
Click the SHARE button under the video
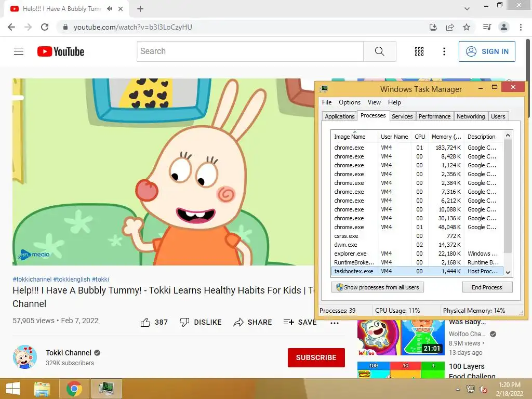(x=253, y=322)
